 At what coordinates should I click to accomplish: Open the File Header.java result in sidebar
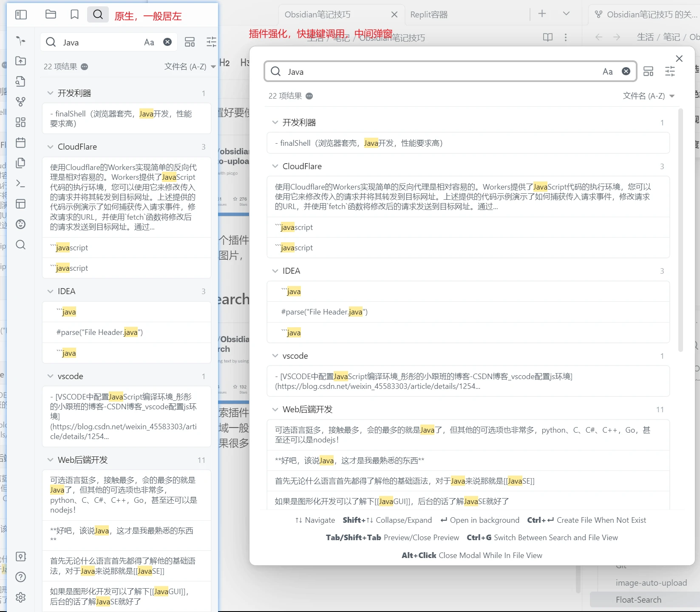(x=127, y=332)
